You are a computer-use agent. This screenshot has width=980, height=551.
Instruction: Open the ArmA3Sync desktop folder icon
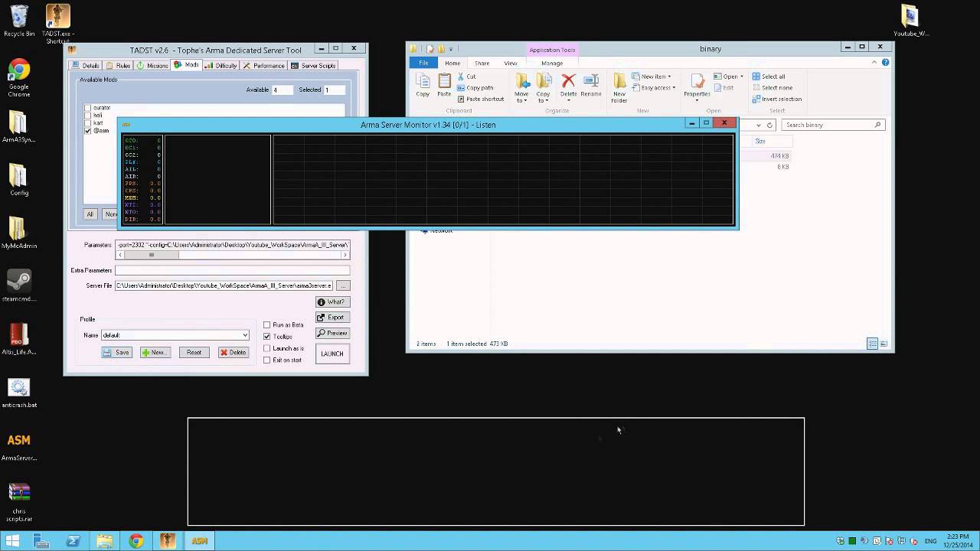(x=19, y=127)
